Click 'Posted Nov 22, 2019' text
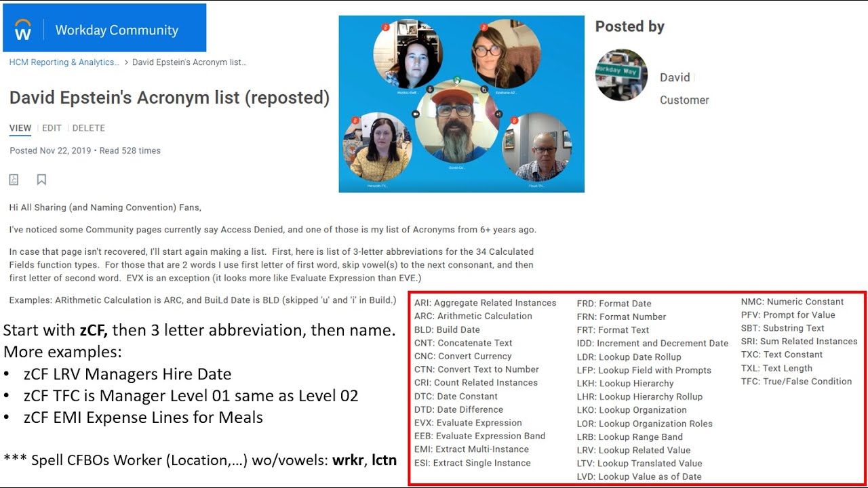The width and height of the screenshot is (868, 488). click(50, 150)
